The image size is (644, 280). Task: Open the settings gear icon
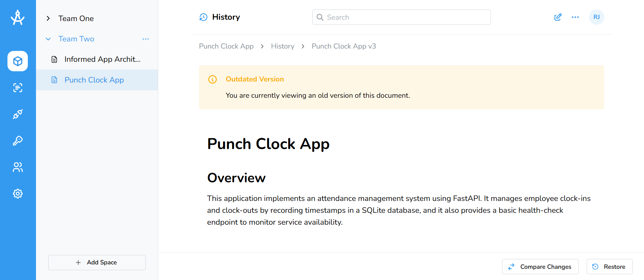[x=18, y=193]
